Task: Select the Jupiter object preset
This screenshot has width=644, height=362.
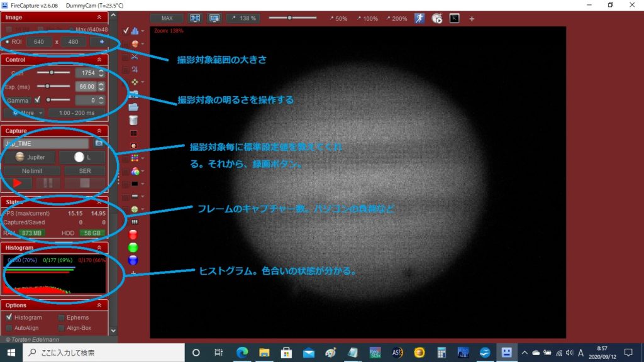Action: [30, 157]
